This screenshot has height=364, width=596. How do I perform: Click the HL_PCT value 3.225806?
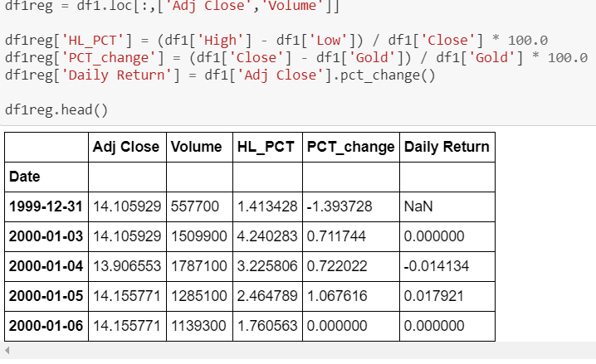[x=267, y=266]
